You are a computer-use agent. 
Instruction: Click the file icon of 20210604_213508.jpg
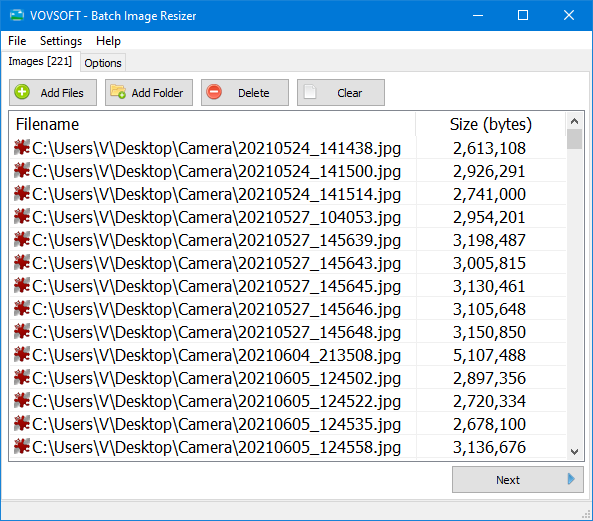point(22,355)
